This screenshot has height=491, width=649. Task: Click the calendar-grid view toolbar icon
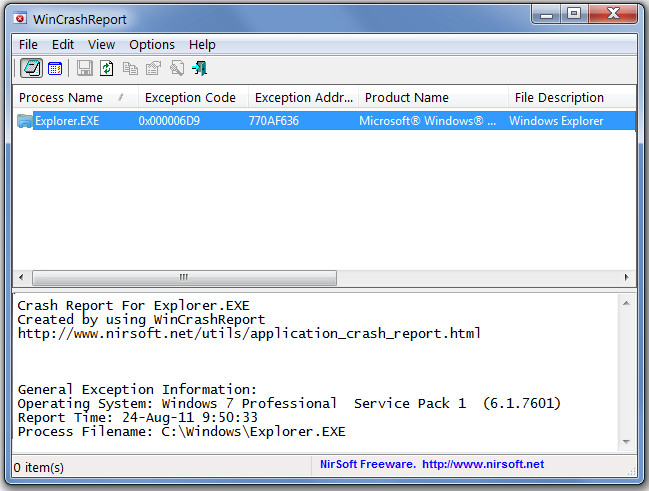click(x=55, y=68)
